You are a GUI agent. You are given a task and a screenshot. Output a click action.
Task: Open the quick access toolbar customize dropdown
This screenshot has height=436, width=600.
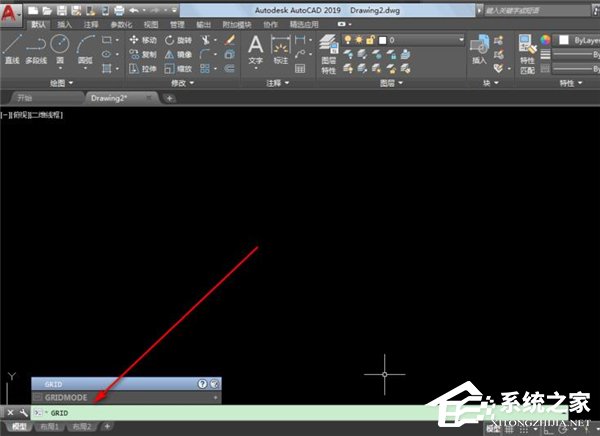point(174,11)
